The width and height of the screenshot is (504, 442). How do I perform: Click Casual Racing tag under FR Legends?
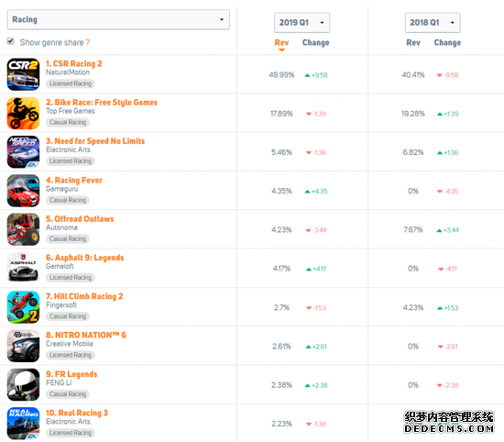point(68,394)
